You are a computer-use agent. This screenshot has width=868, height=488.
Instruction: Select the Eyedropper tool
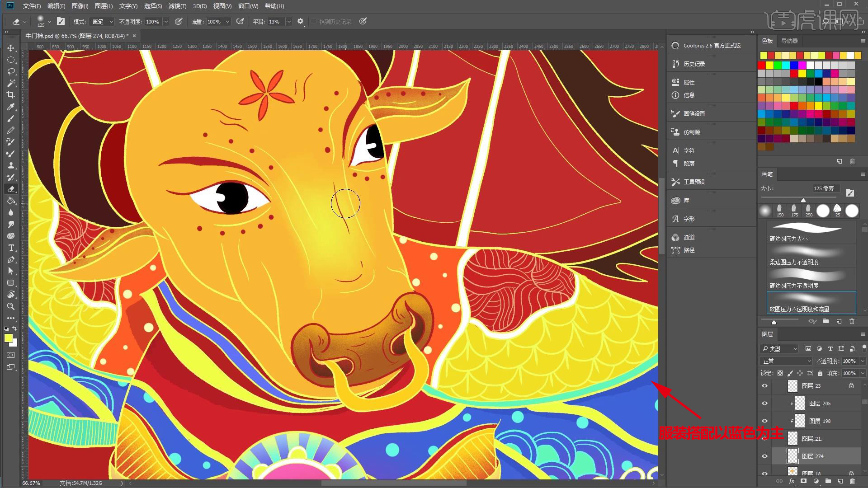pyautogui.click(x=11, y=107)
